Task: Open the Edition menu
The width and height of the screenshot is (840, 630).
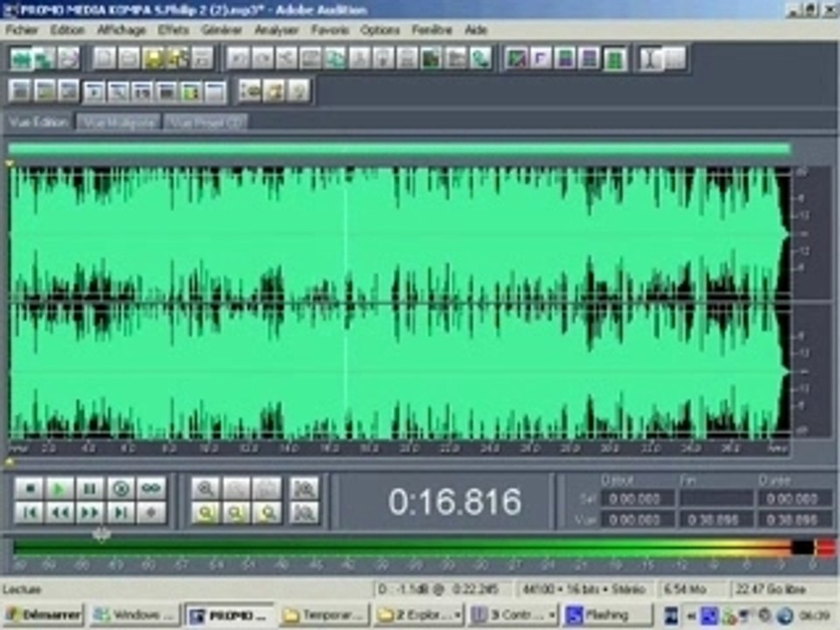Action: click(67, 30)
